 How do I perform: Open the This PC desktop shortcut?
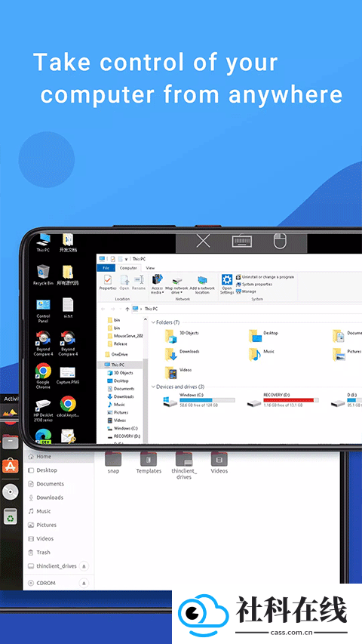point(43,242)
